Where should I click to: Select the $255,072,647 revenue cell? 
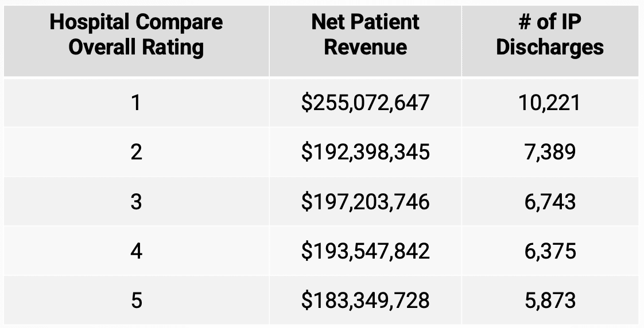[x=365, y=103]
